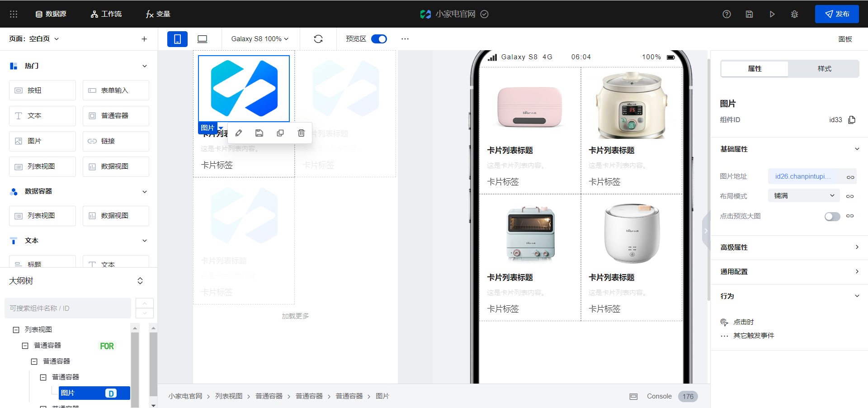Screen dimensions: 868x408
Task: Click the 发布 publish button
Action: tap(837, 14)
